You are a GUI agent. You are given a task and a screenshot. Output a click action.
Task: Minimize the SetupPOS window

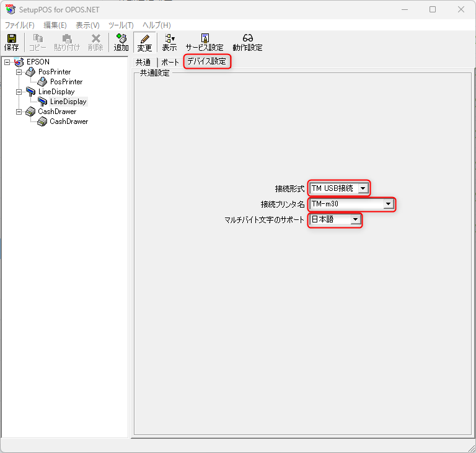click(405, 10)
